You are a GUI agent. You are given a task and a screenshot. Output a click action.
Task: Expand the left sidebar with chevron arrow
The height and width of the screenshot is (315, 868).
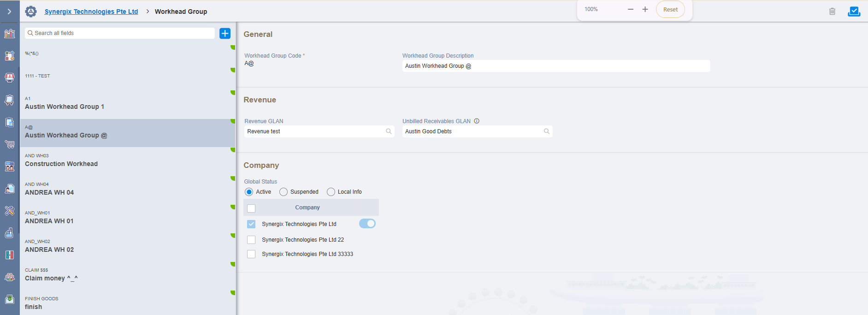pyautogui.click(x=9, y=12)
